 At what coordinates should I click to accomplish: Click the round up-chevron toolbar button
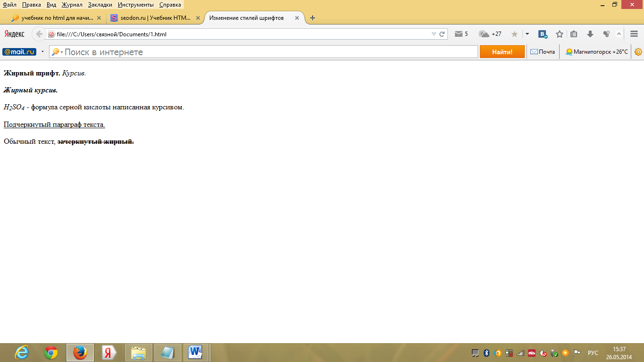(619, 34)
